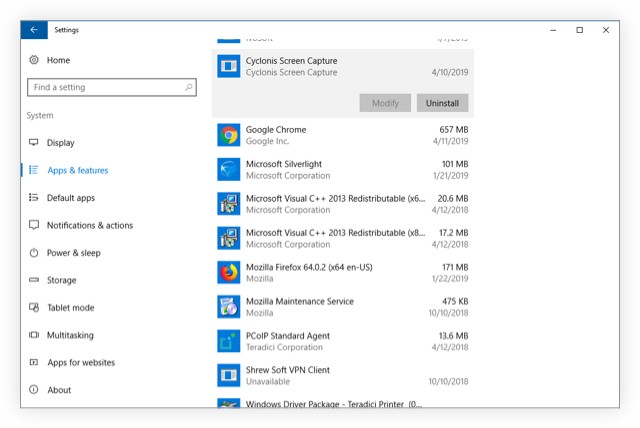The height and width of the screenshot is (428, 640).
Task: Open the Storage settings section
Action: (x=61, y=280)
